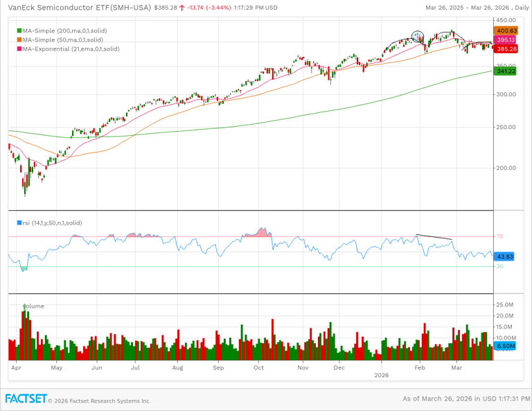532x411 pixels.
Task: Click the blue 6.50M volume tag
Action: point(506,346)
